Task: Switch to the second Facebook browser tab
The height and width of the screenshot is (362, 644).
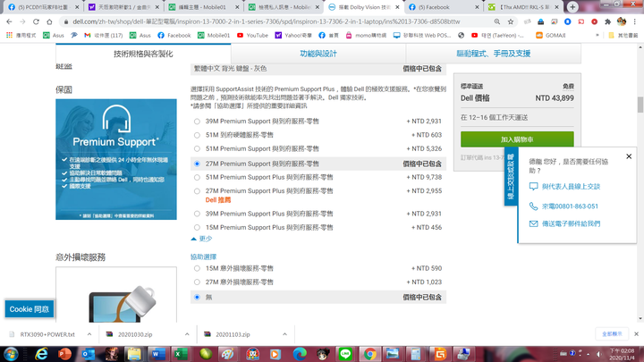Action: click(x=444, y=7)
